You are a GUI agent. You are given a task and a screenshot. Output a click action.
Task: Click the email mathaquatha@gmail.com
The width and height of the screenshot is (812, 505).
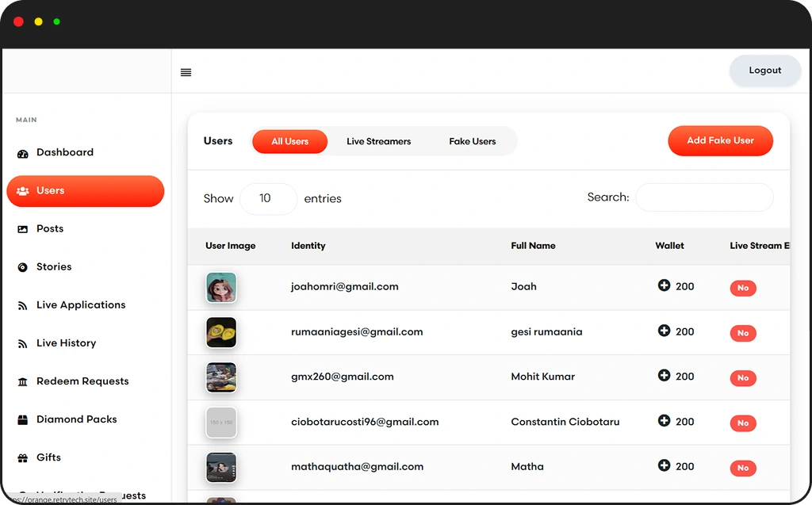[358, 467]
